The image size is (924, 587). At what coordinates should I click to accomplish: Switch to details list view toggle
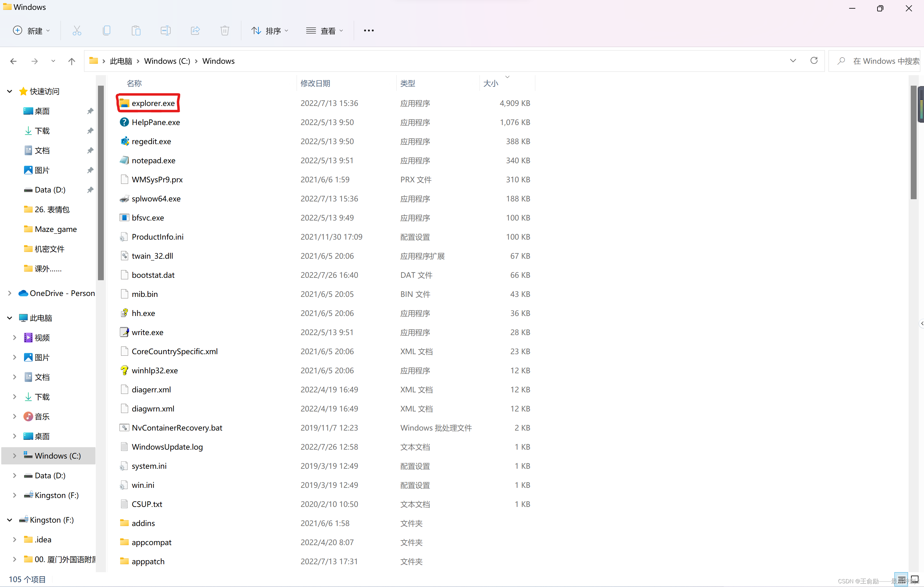[x=901, y=579]
